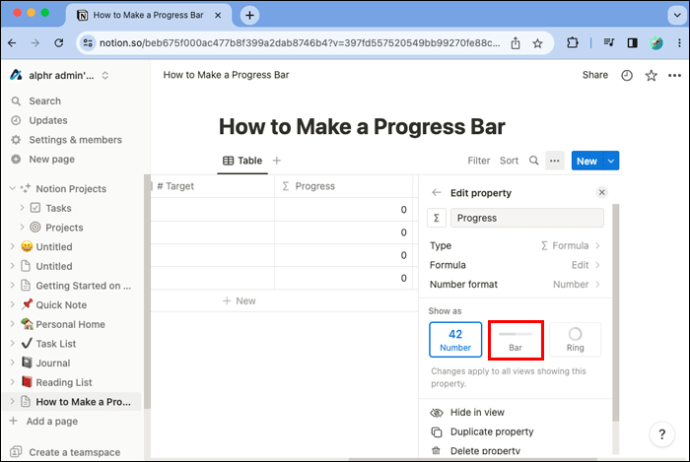Screen dimensions: 690x462
Task: Click the Progress column header
Action: tap(343, 186)
